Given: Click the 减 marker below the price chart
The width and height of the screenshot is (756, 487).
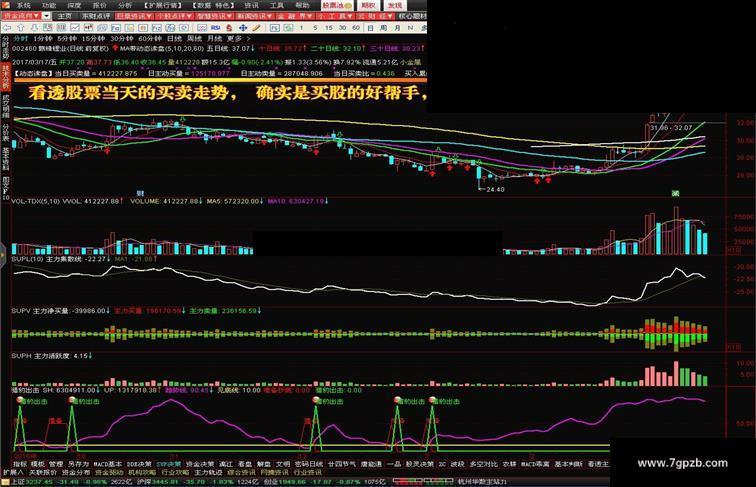Looking at the screenshot, I should point(675,193).
